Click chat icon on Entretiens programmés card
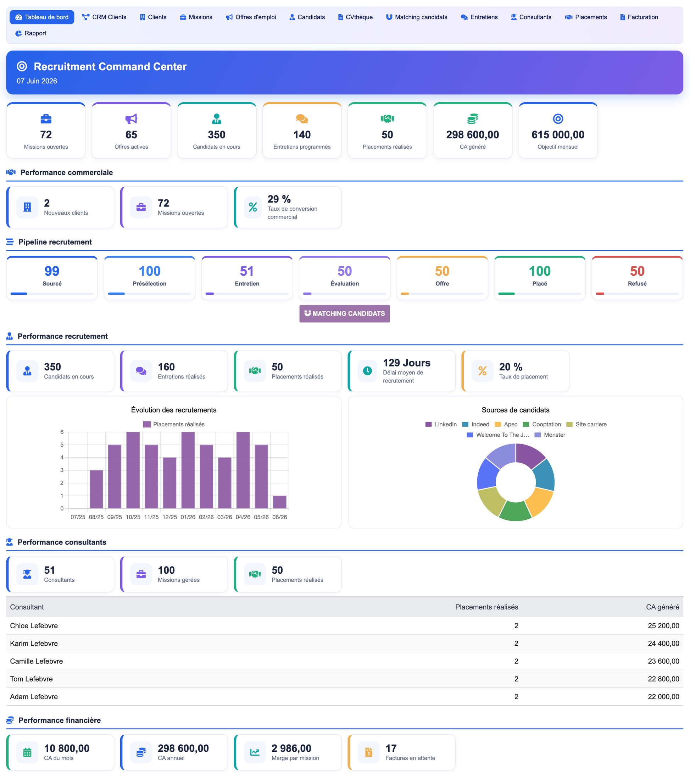Viewport: 690px width, 784px height. (x=302, y=119)
